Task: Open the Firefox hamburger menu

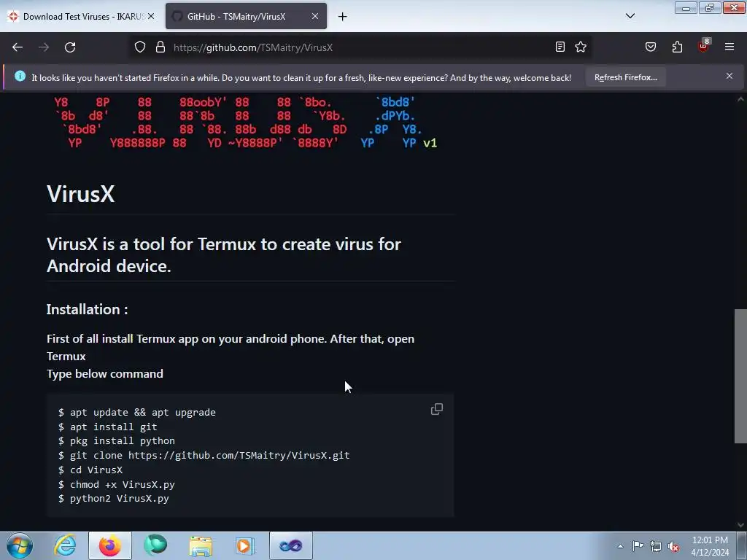Action: coord(729,47)
